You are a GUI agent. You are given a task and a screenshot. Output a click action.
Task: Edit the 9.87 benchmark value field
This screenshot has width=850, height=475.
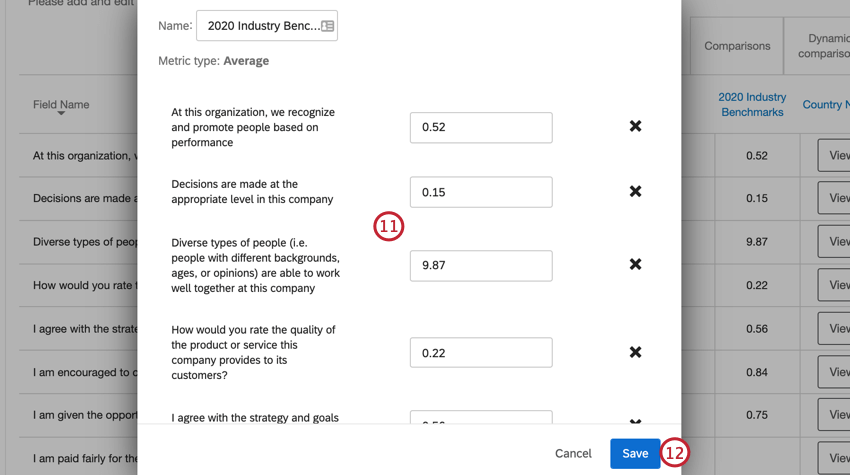[x=481, y=266]
